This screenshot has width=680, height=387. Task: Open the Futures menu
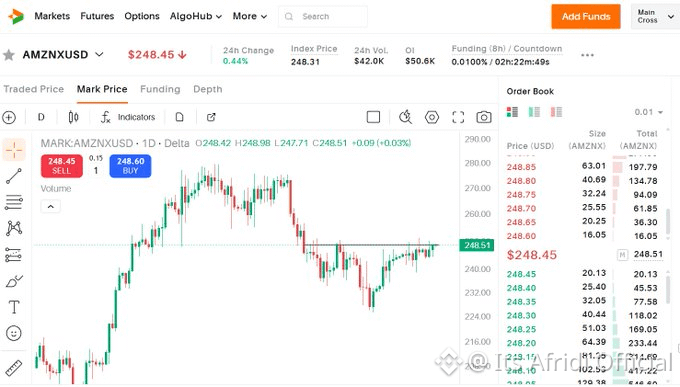coord(97,16)
